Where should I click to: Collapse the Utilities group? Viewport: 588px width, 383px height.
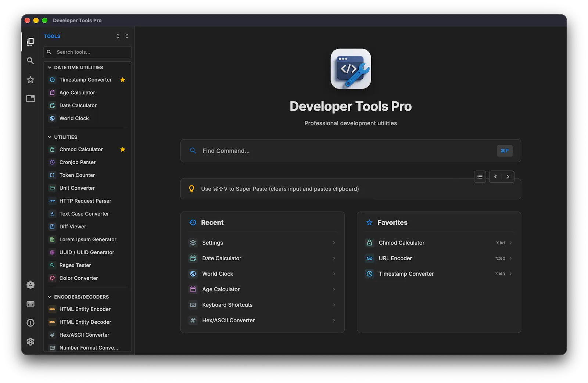pyautogui.click(x=50, y=137)
